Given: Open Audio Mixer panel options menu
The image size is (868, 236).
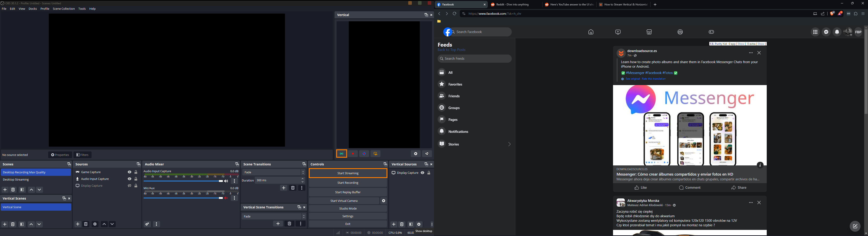Looking at the screenshot, I should coord(156,224).
